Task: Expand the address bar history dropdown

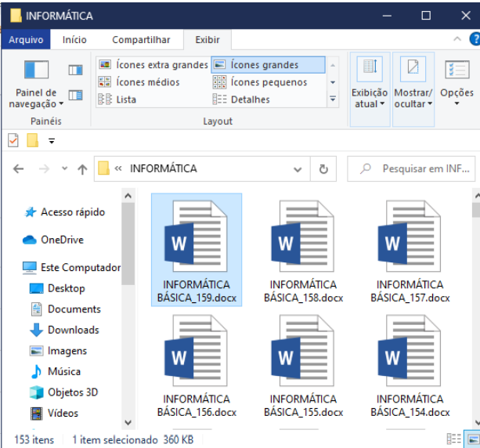Action: tap(298, 169)
